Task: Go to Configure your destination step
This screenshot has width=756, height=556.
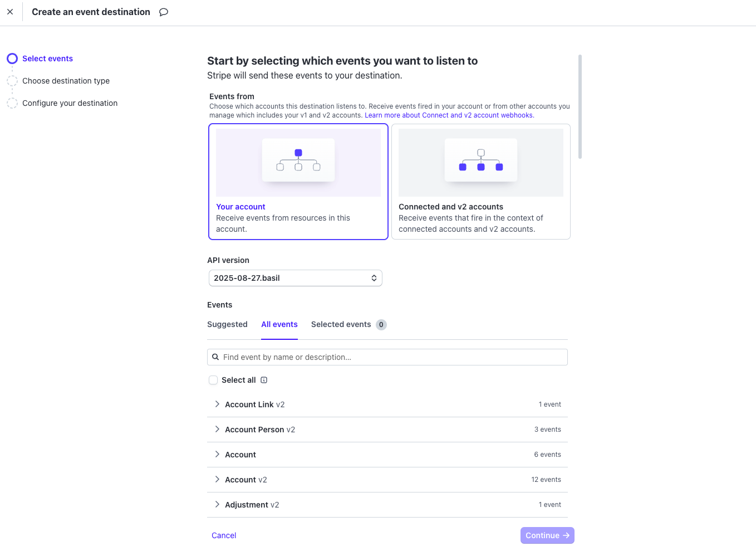Action: pos(70,103)
